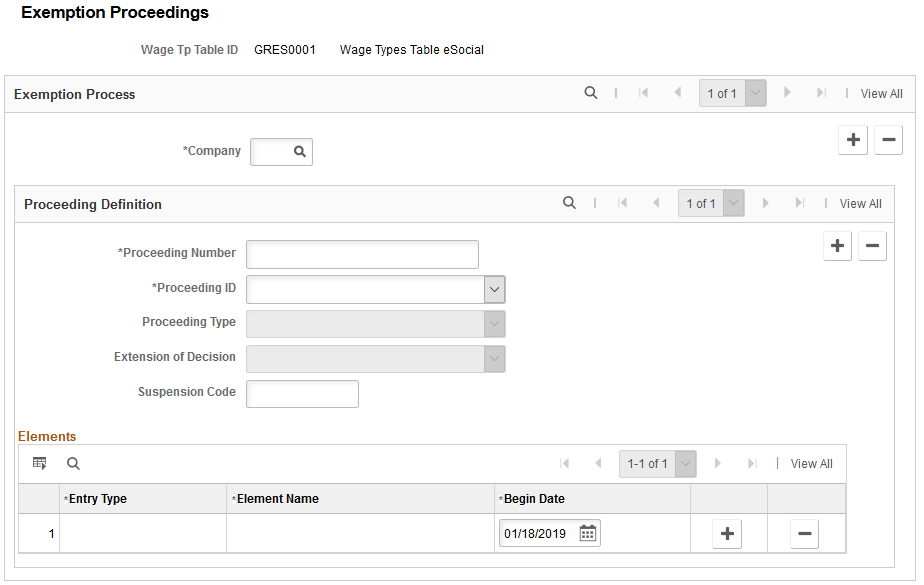Click the search icon in Exemption Process header

(x=590, y=92)
